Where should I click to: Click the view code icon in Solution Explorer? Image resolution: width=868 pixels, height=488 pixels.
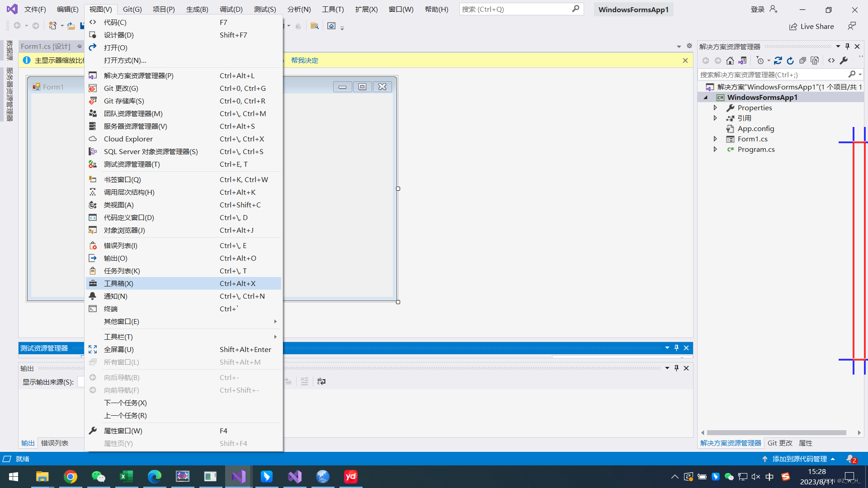pos(831,61)
